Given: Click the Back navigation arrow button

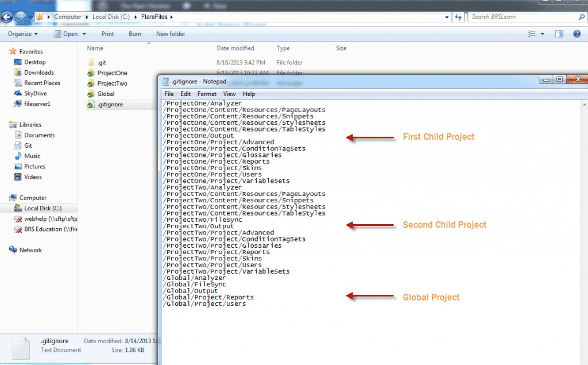Looking at the screenshot, I should click(8, 17).
